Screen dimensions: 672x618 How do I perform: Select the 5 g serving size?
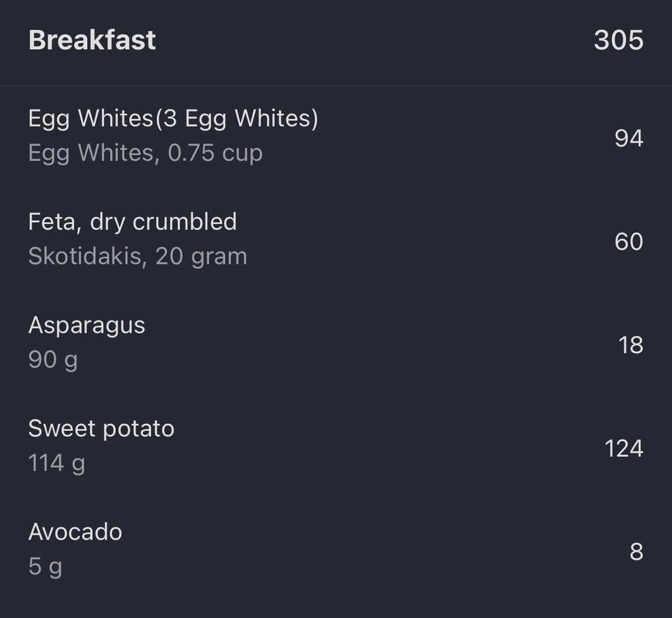45,566
